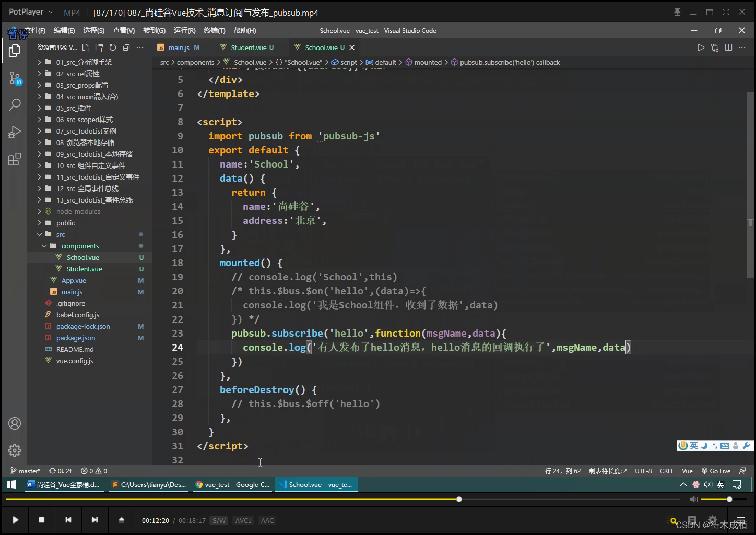Click the errors and warnings status indicator
This screenshot has width=756, height=535.
tap(94, 471)
